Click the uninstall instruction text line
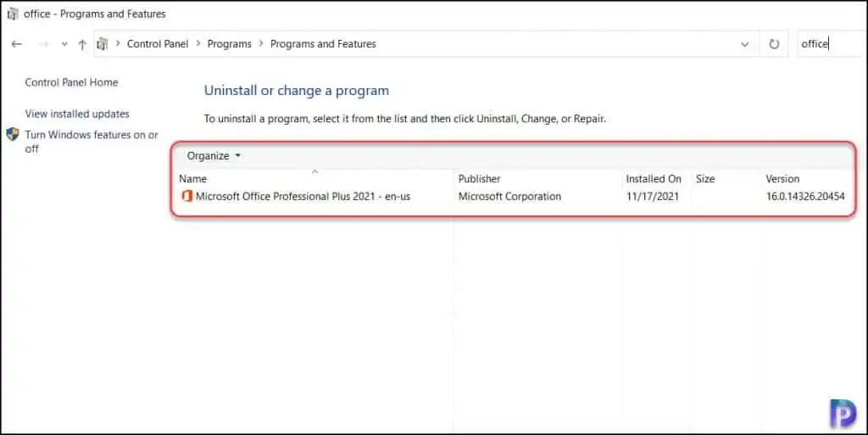This screenshot has width=868, height=435. point(405,119)
